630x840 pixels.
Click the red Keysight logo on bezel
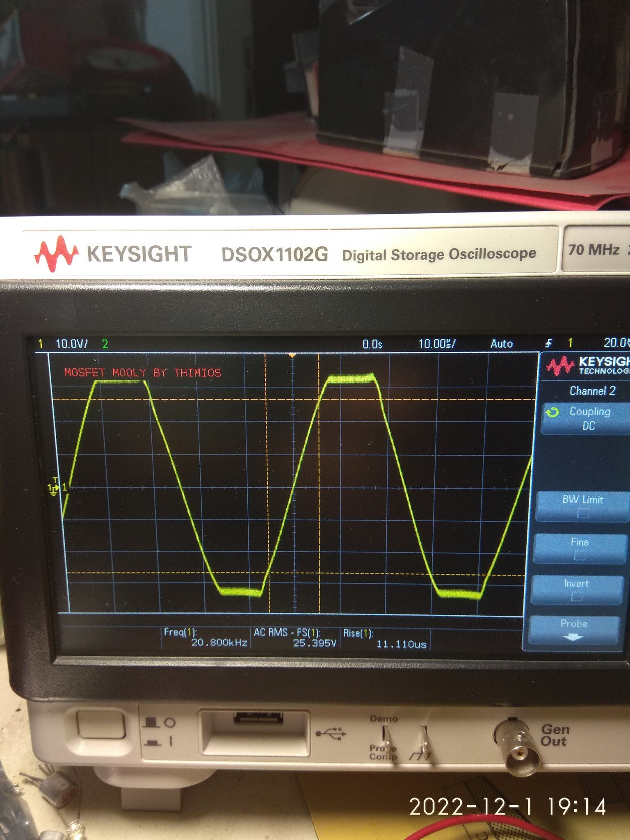[x=56, y=254]
